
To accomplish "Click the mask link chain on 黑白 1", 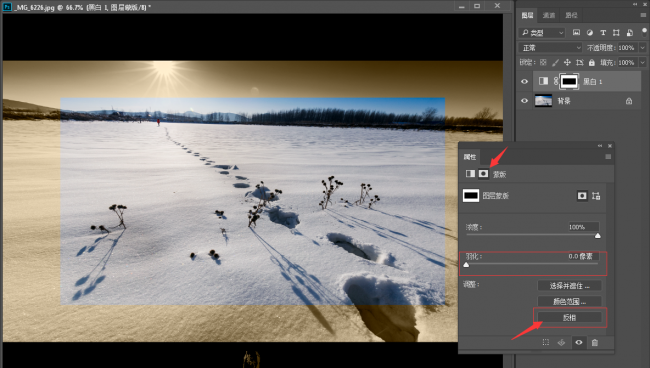I will [556, 81].
